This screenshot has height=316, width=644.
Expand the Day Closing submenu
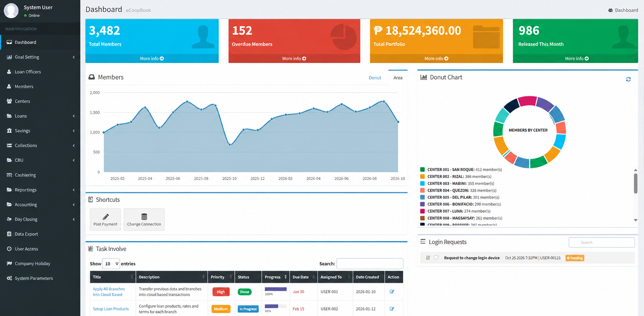point(40,219)
